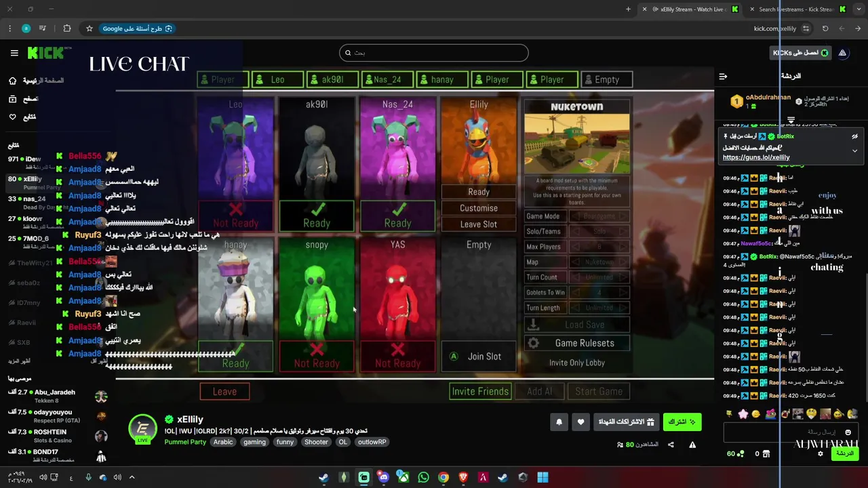The width and height of the screenshot is (868, 488).
Task: Collapse the pinned BotRix message
Action: click(x=854, y=150)
